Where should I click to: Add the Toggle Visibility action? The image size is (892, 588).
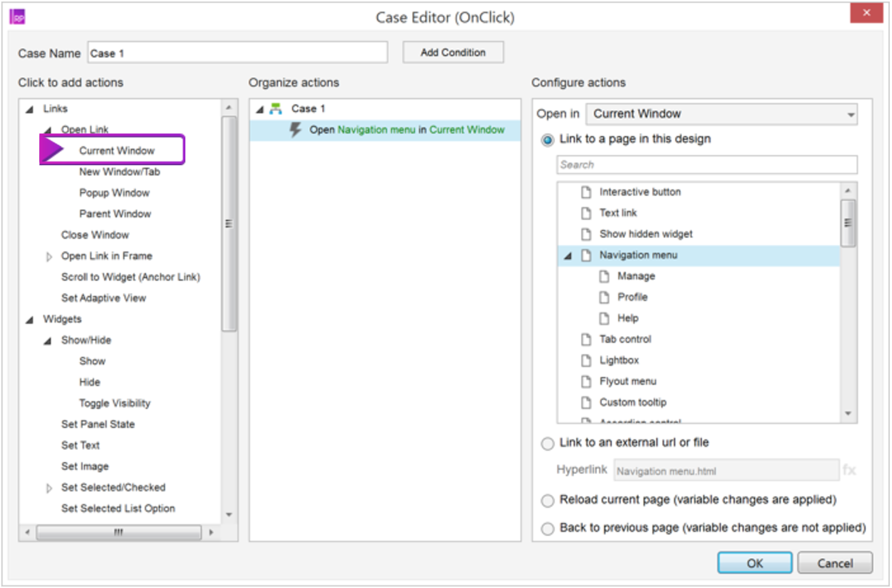pos(115,403)
